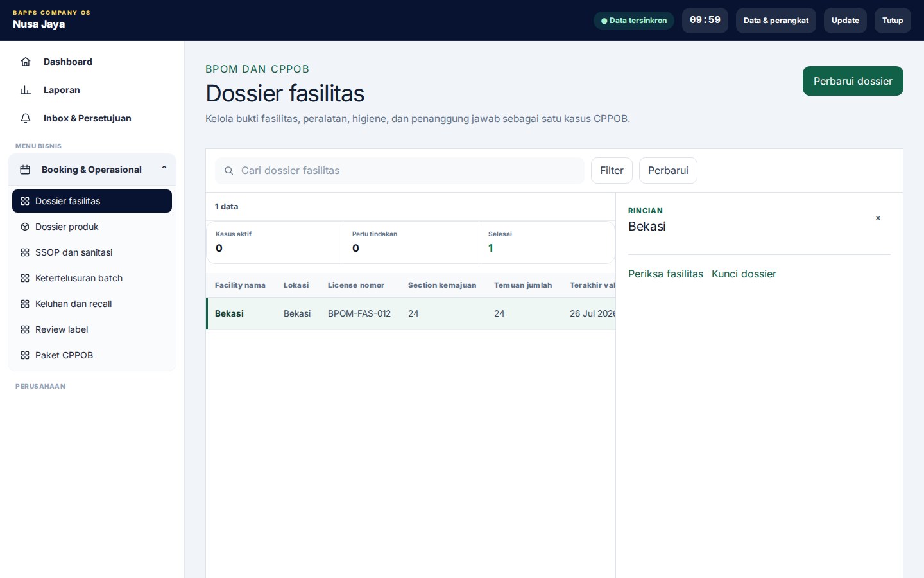Click the Data tersinkron status badge

coord(634,21)
